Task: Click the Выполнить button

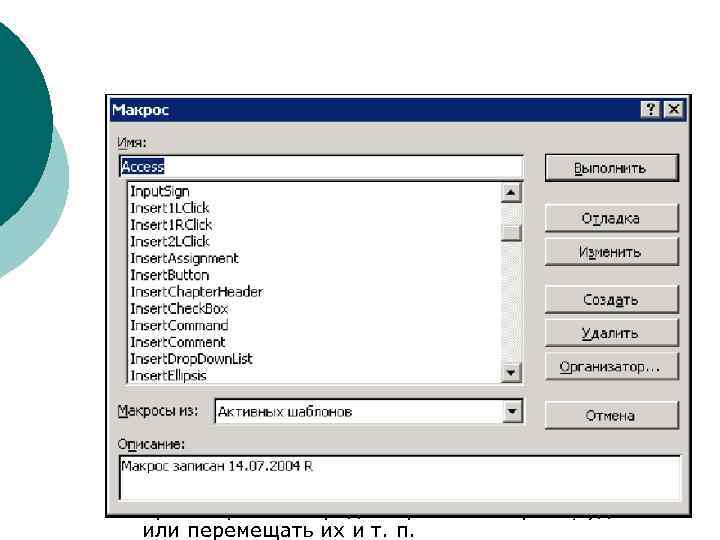Action: pos(611,168)
